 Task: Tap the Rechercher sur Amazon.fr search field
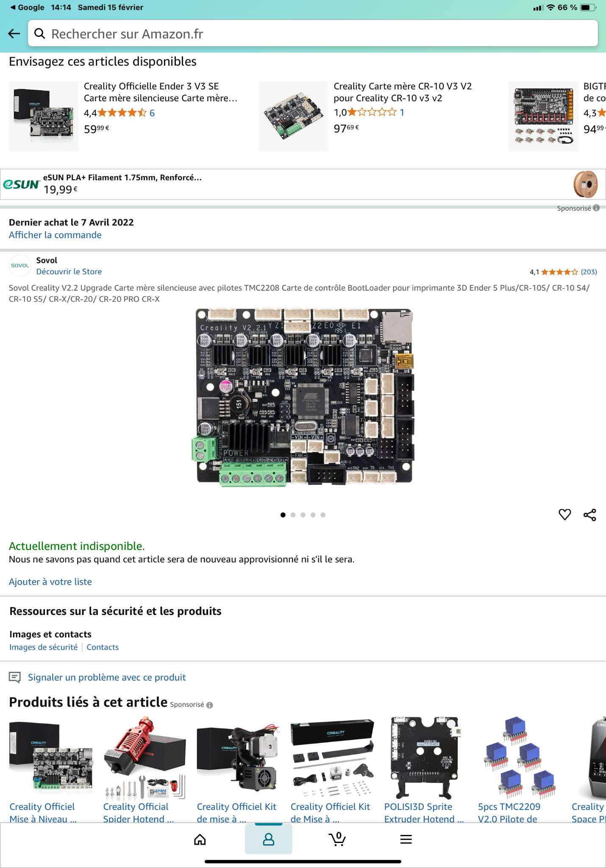click(x=313, y=33)
